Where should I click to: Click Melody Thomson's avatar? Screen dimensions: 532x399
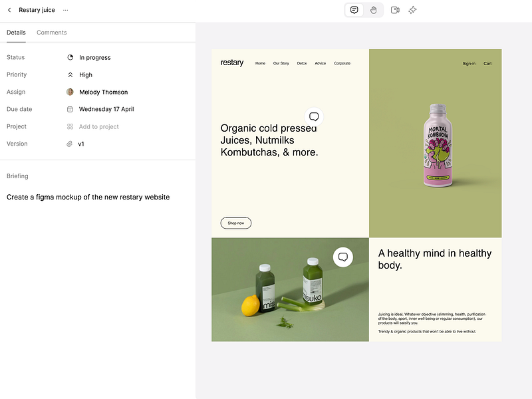click(70, 92)
